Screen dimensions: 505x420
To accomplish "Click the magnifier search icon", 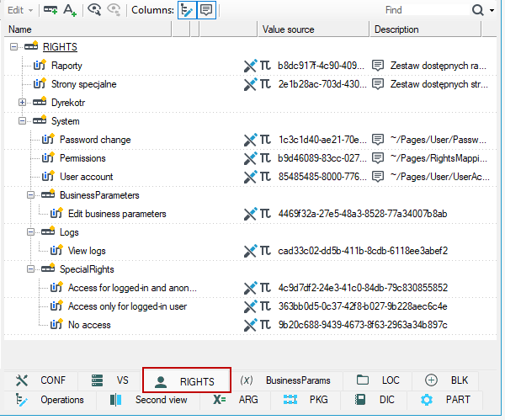I will coord(478,10).
